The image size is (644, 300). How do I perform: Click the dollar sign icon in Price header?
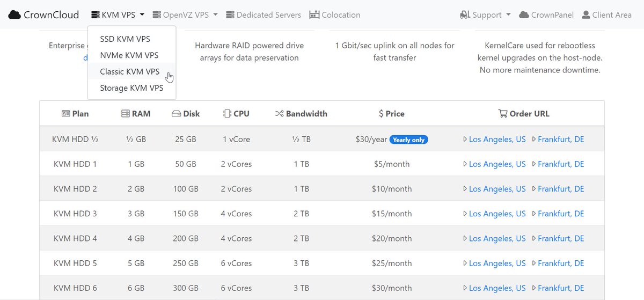381,114
